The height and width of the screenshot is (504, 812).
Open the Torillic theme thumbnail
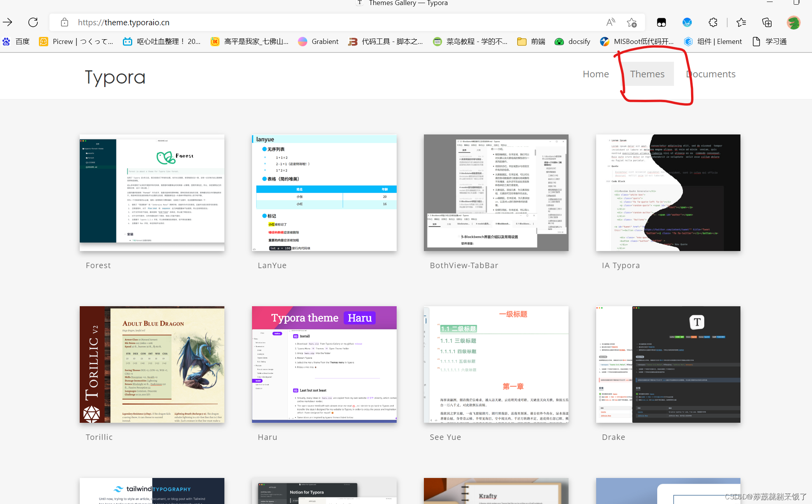click(152, 364)
